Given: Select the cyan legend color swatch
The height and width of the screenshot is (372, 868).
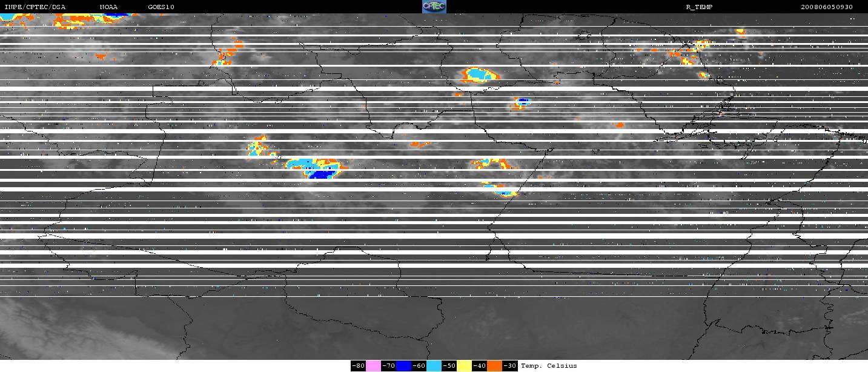Looking at the screenshot, I should click(x=434, y=366).
